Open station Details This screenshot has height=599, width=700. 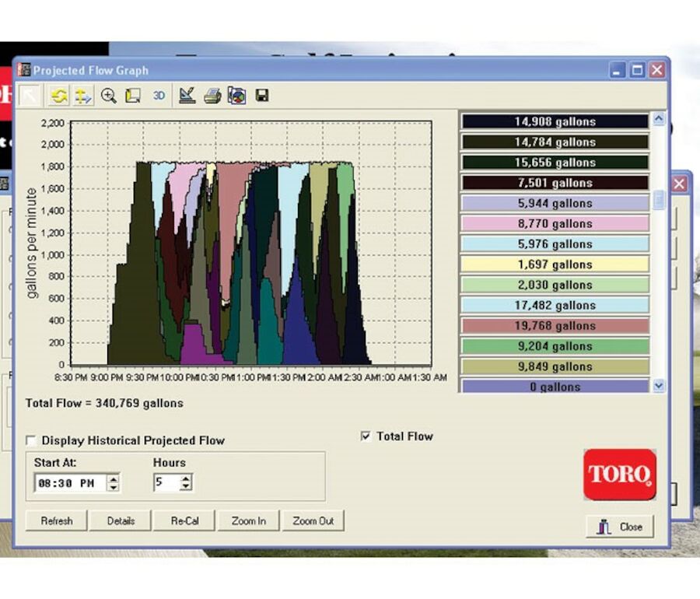pos(120,520)
